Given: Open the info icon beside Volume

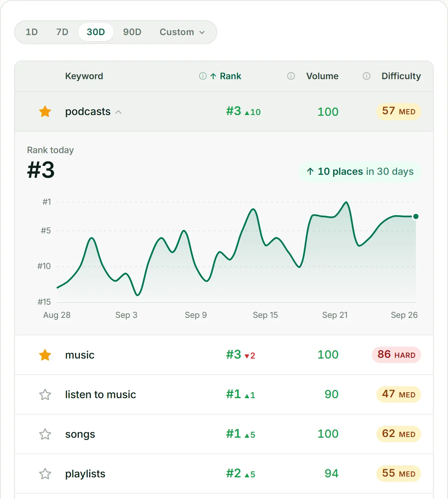Looking at the screenshot, I should [291, 76].
